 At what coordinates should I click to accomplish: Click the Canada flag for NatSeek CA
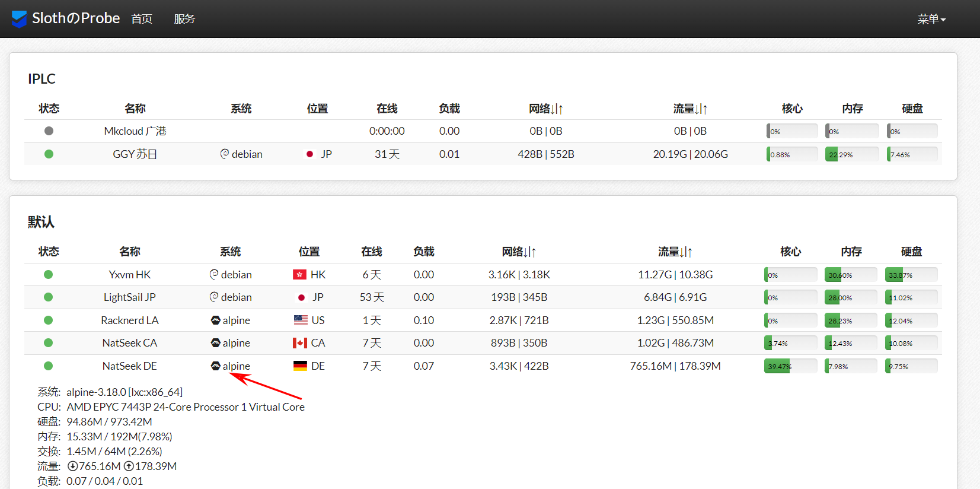pos(299,343)
